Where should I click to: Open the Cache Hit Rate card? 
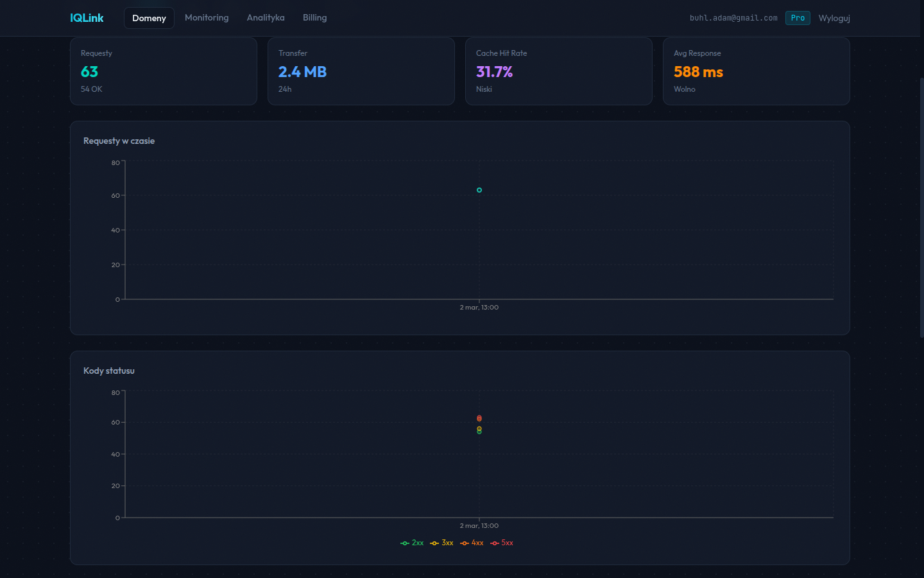[559, 71]
